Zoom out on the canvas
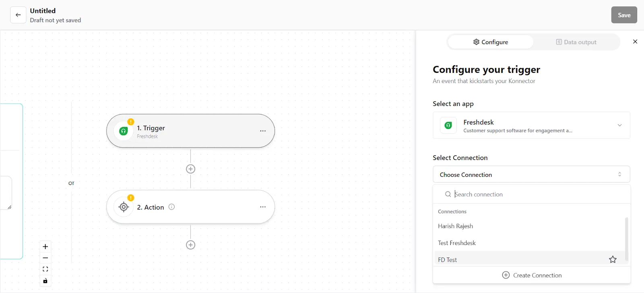This screenshot has height=293, width=644. pos(45,258)
